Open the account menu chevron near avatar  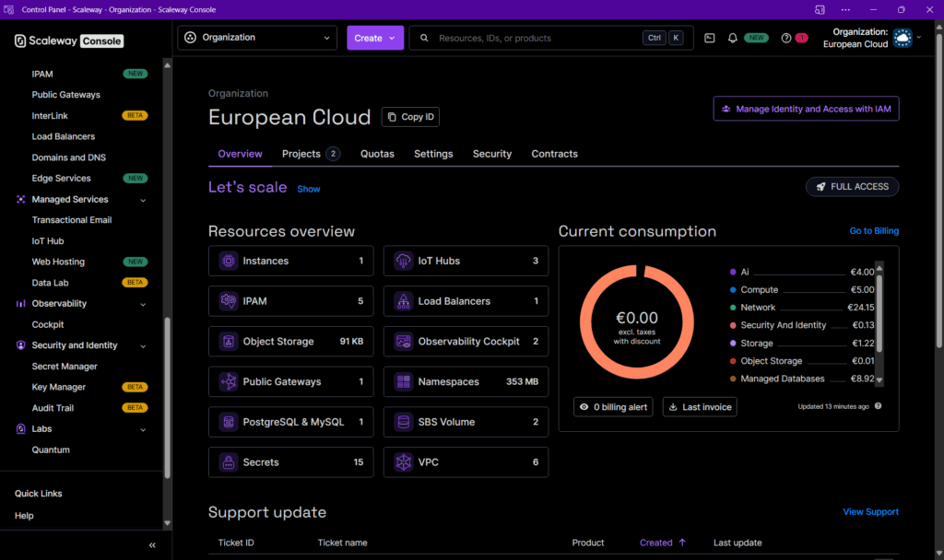[919, 37]
